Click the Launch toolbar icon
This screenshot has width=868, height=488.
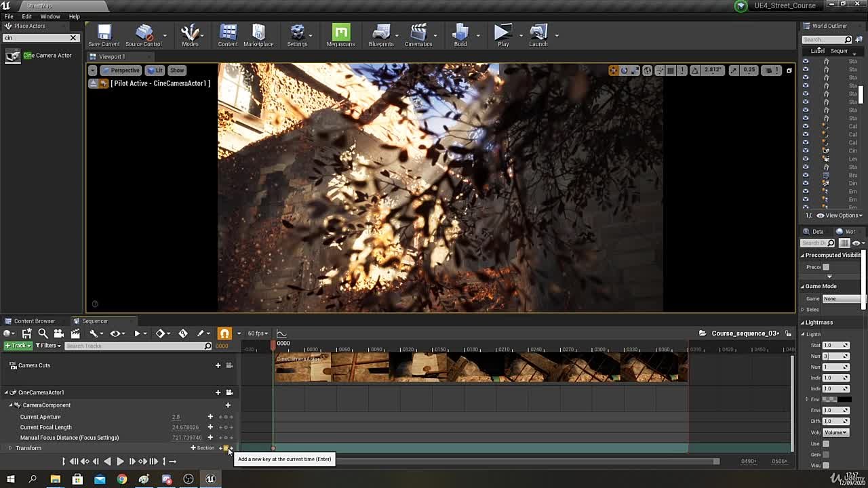pyautogui.click(x=538, y=35)
